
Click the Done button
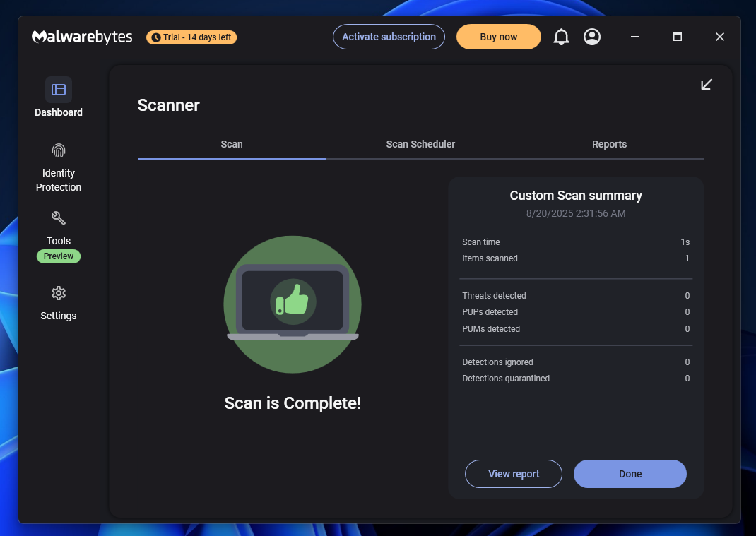tap(630, 474)
